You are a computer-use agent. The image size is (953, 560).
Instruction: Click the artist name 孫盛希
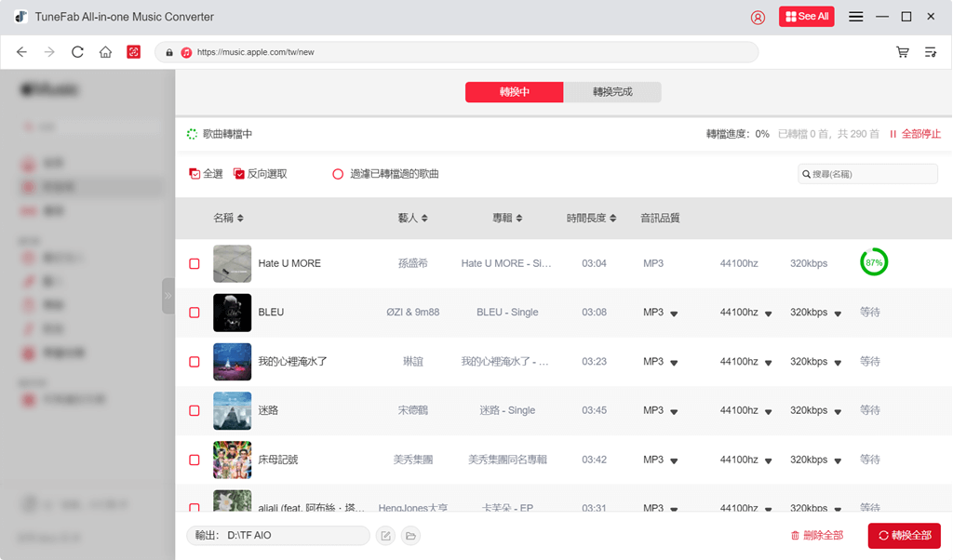(x=412, y=263)
